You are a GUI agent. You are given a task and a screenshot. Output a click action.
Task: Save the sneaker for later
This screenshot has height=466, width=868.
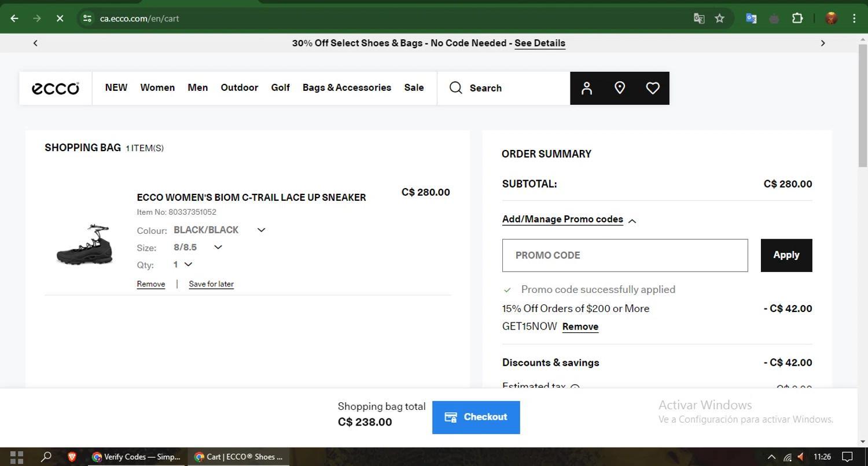[x=211, y=284]
